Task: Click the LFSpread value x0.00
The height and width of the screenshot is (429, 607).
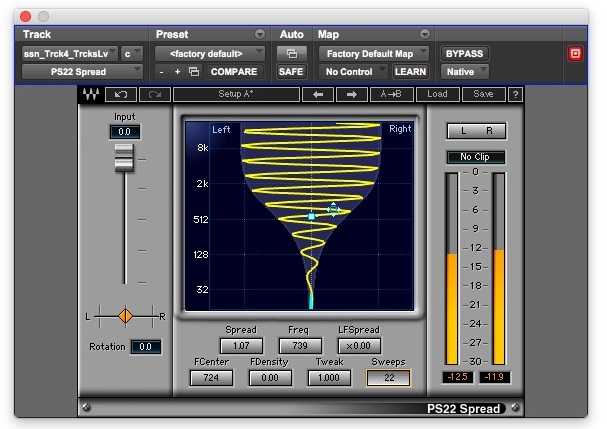Action: [359, 346]
